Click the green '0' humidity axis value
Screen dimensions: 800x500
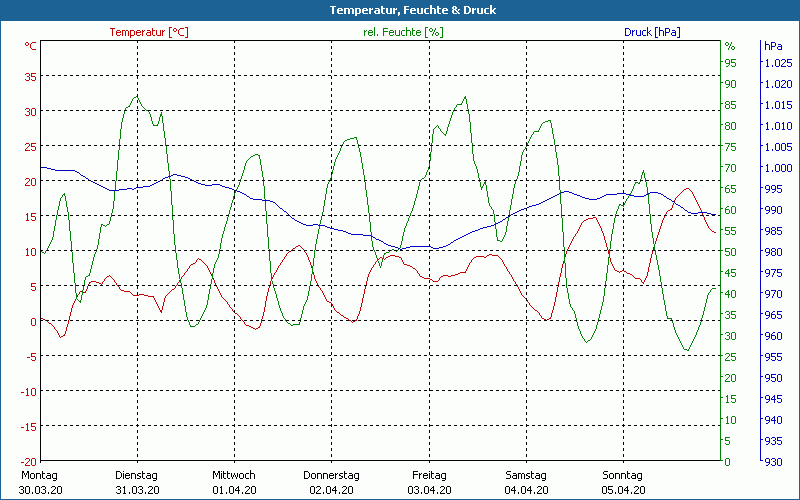pos(728,462)
